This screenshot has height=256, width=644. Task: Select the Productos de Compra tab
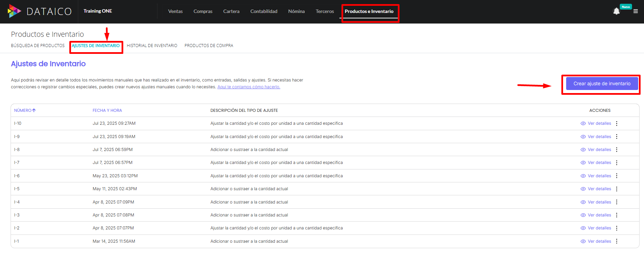tap(209, 46)
